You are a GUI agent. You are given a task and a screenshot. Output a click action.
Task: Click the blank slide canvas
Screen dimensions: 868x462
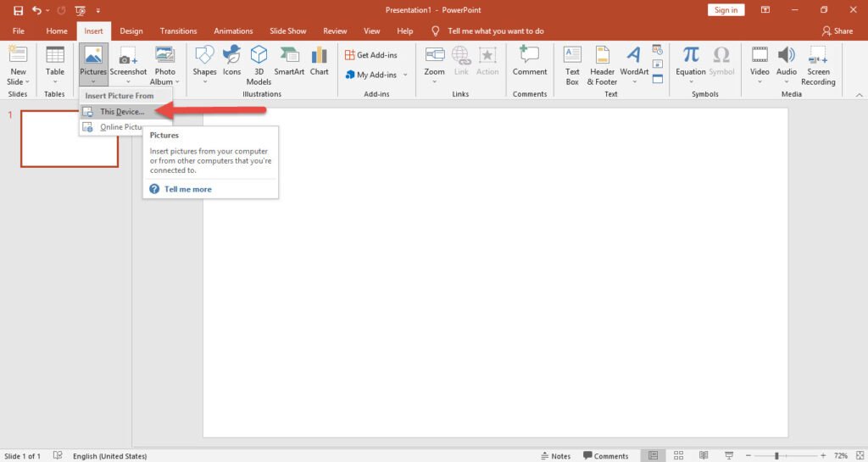495,273
